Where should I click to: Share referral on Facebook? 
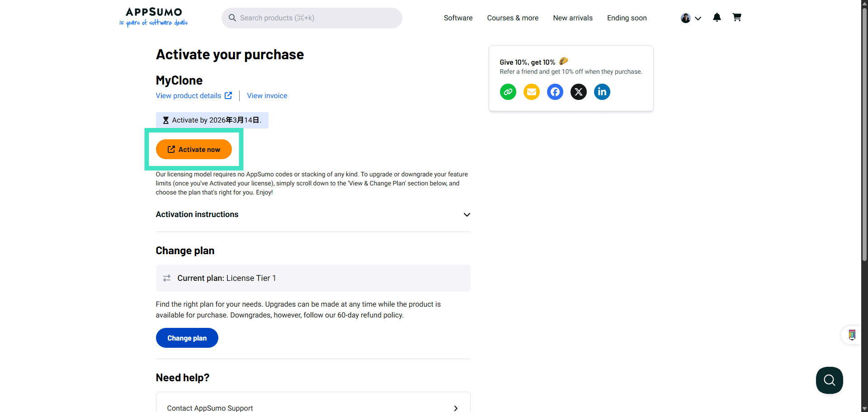[555, 92]
